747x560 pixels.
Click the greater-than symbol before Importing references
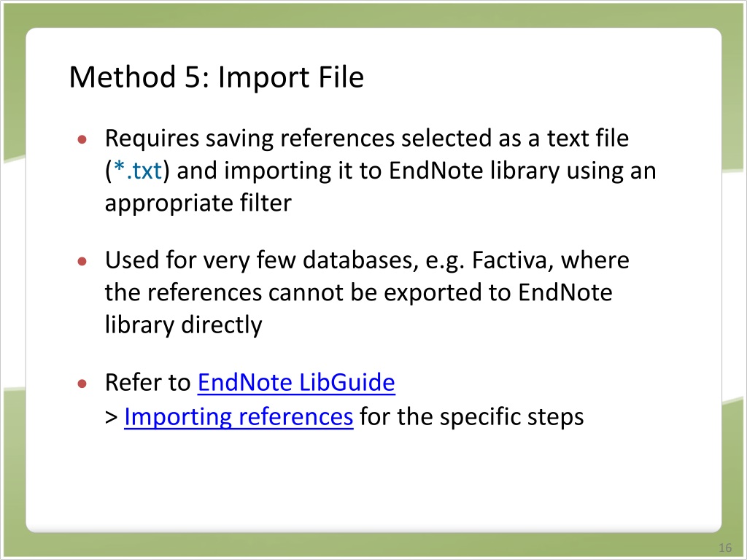point(112,418)
